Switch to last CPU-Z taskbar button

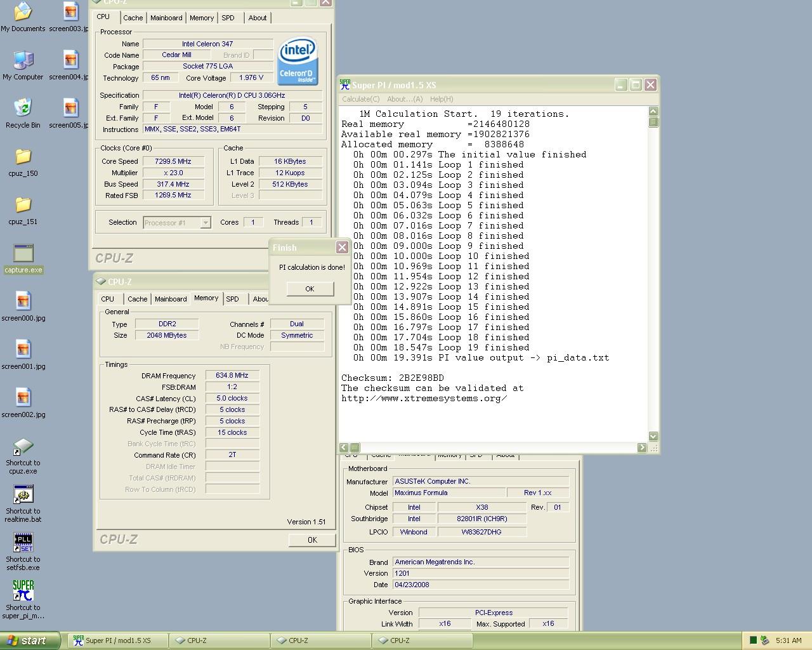422,640
